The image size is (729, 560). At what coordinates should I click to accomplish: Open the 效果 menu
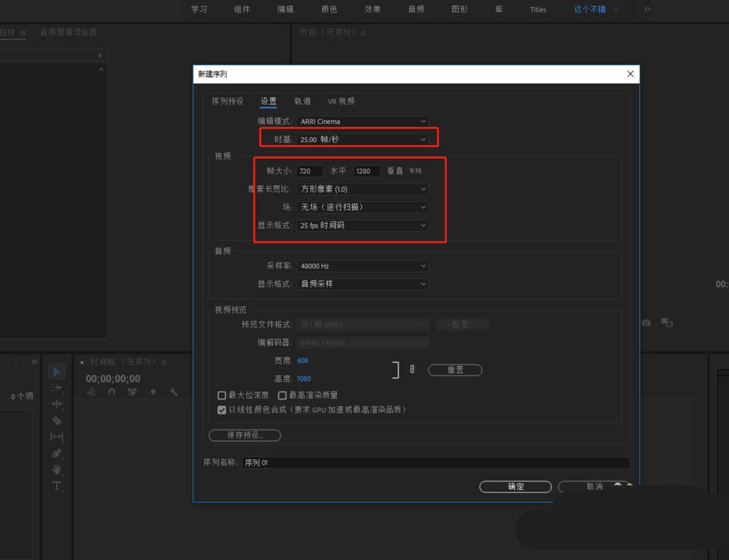point(373,9)
